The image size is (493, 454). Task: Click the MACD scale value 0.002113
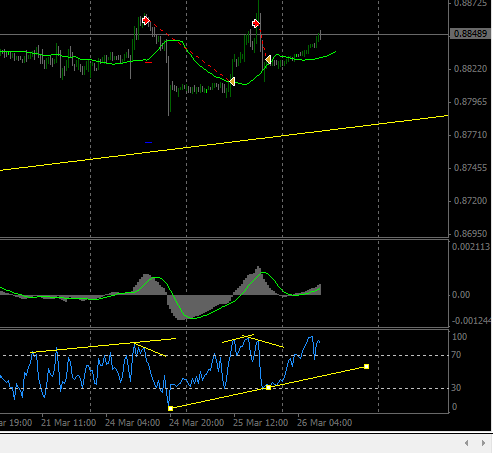(x=471, y=247)
